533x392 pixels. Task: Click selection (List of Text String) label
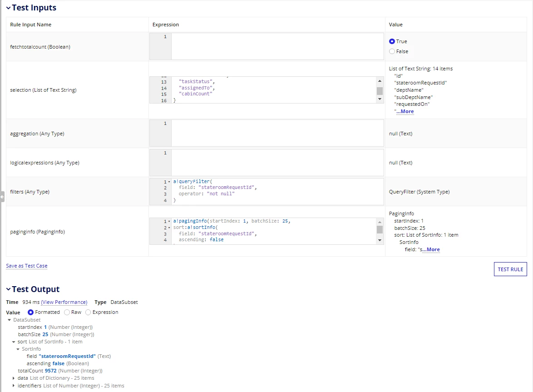pyautogui.click(x=43, y=90)
